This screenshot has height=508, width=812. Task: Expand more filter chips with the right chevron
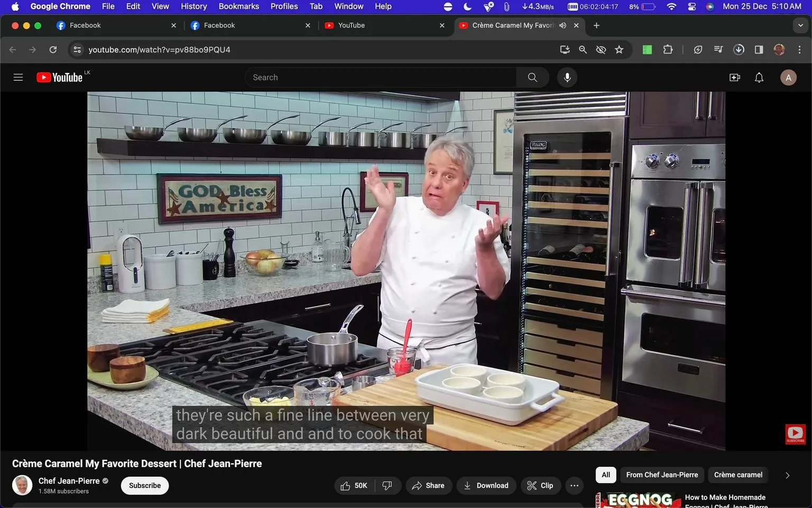(788, 475)
